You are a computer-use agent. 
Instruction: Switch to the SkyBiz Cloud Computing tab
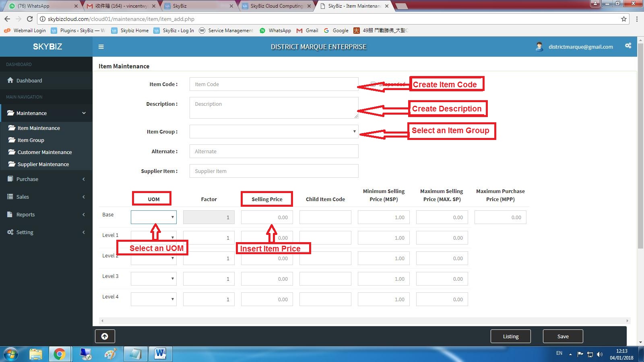tap(277, 6)
